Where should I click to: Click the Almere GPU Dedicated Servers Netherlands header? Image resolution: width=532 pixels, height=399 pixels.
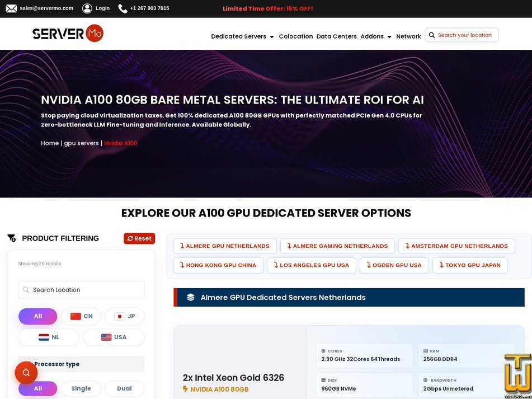349,297
